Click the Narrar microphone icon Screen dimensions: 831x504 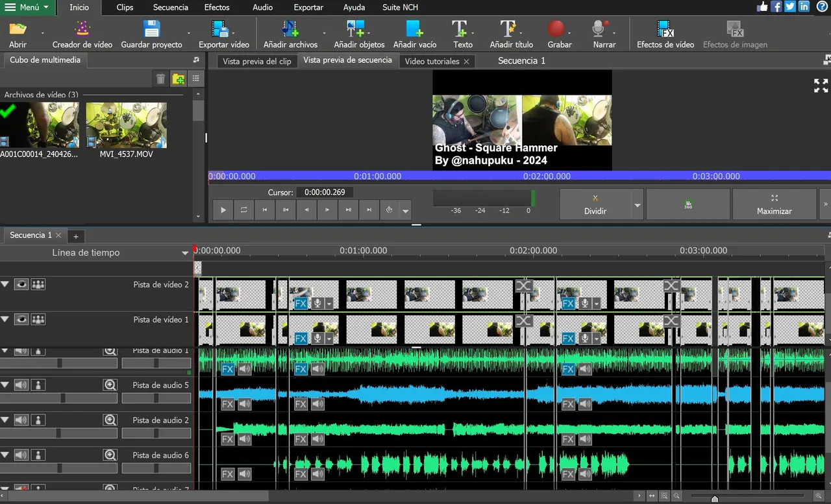(600, 29)
